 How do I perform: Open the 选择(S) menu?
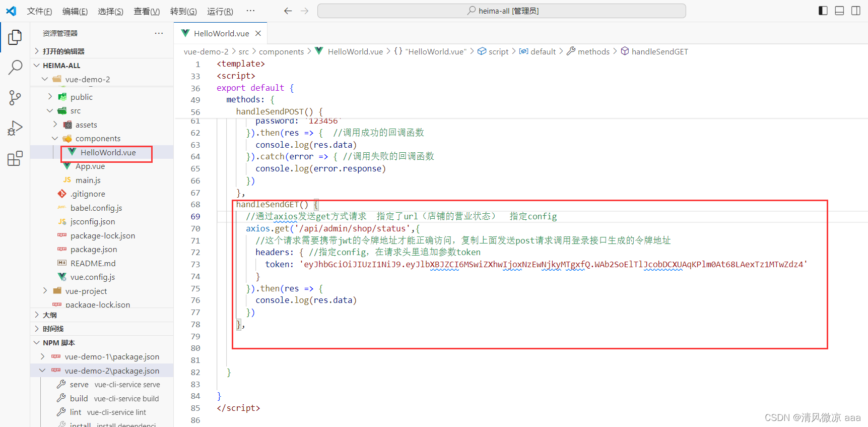110,11
